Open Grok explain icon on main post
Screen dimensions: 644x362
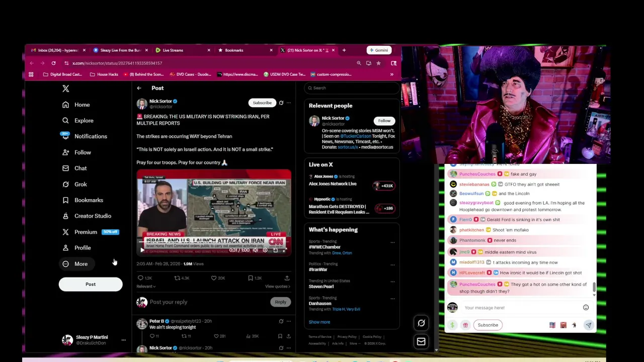[281, 103]
